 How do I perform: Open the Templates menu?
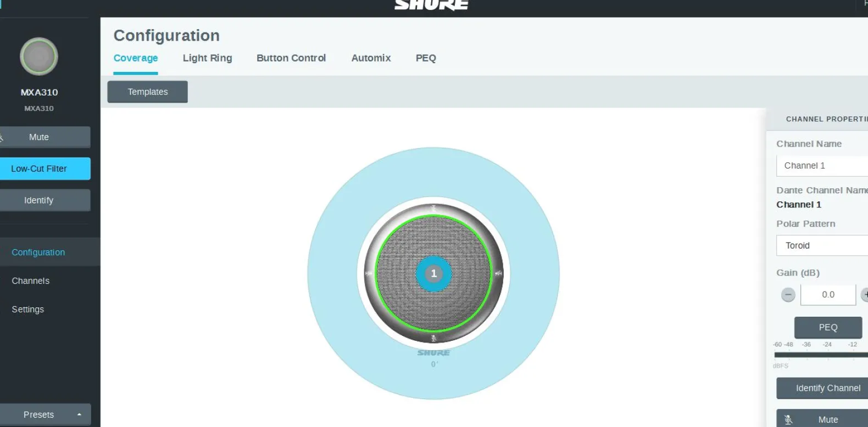pos(147,92)
